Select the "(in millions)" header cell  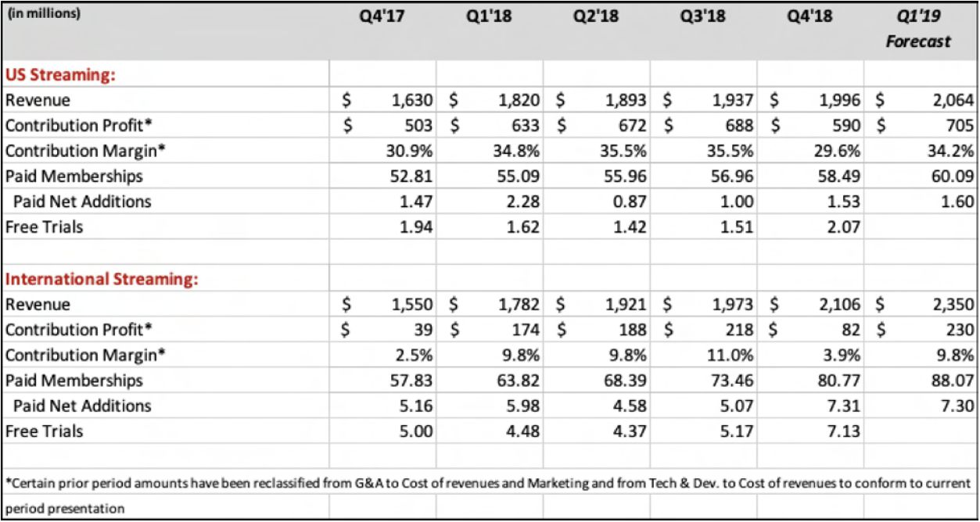pyautogui.click(x=43, y=15)
